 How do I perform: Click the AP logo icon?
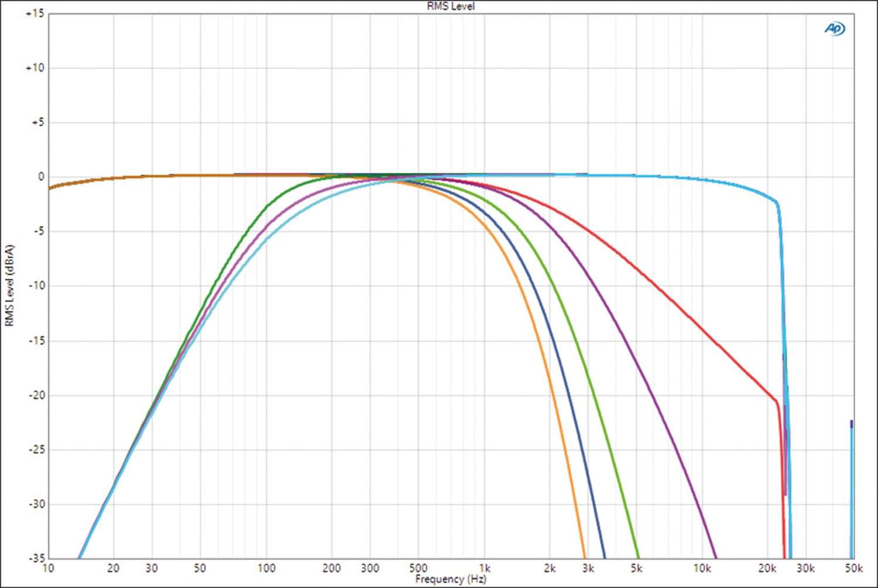pos(835,28)
